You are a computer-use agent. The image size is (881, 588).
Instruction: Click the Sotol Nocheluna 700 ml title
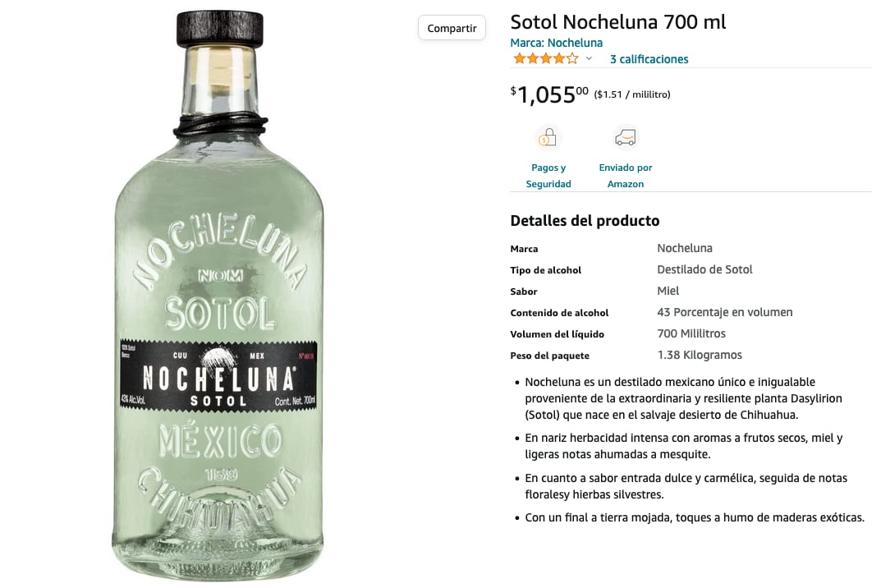coord(617,22)
